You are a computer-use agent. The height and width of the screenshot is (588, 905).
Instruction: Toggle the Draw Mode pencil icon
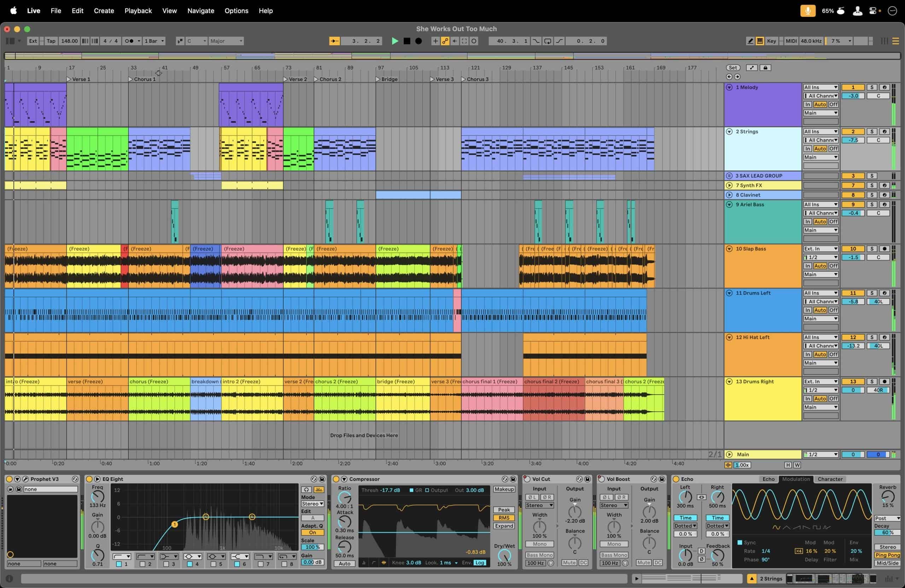750,41
